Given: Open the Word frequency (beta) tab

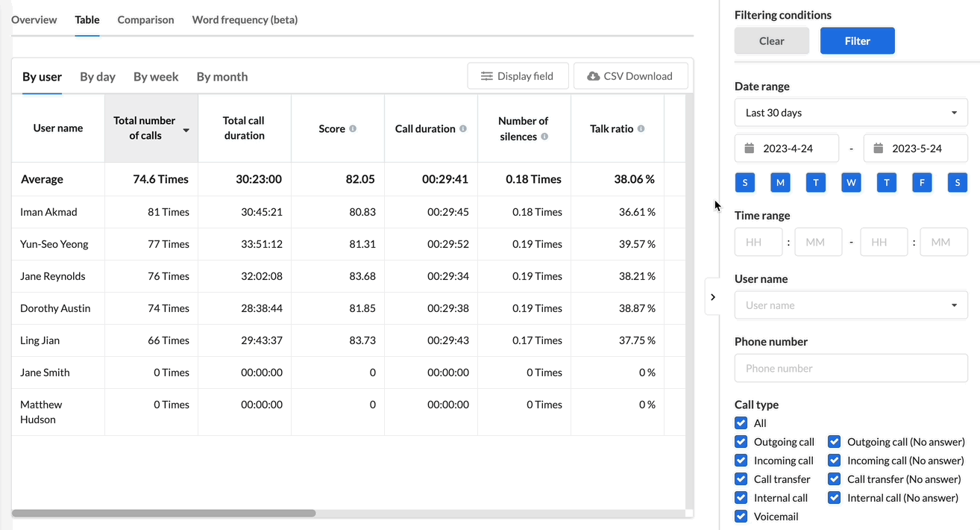Looking at the screenshot, I should [245, 20].
